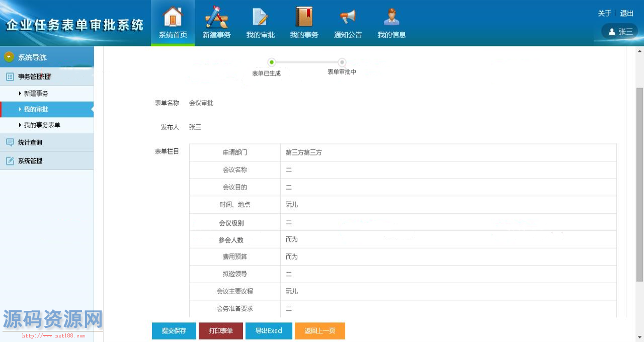Click the 表单审批中 progress step dot
This screenshot has width=644, height=342.
[x=342, y=62]
